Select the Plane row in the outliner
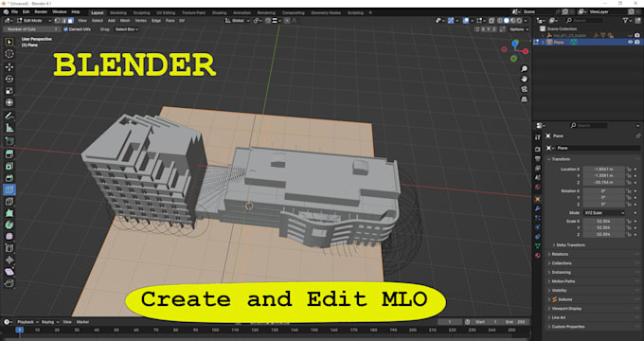This screenshot has width=644, height=341. pos(587,42)
